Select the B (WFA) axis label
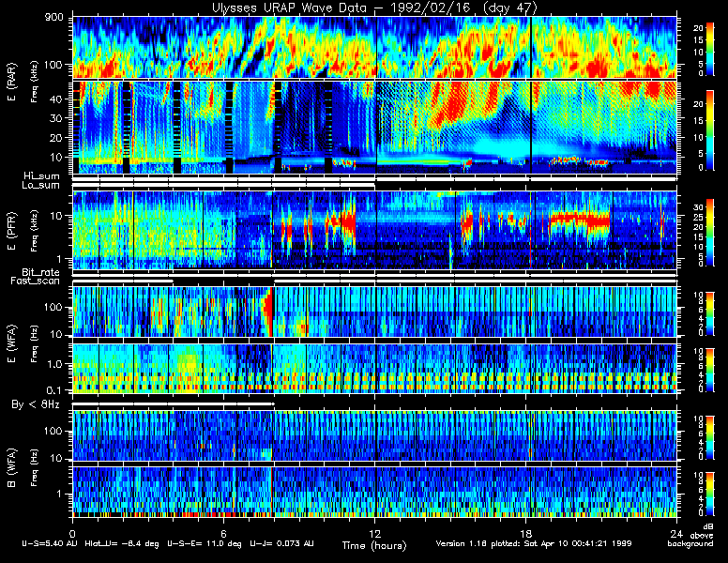 (11, 468)
